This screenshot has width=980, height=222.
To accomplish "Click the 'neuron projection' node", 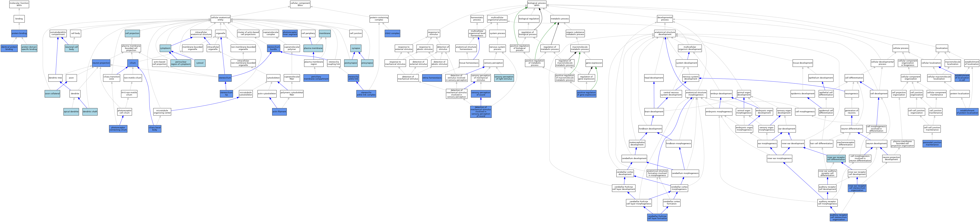I will [101, 63].
